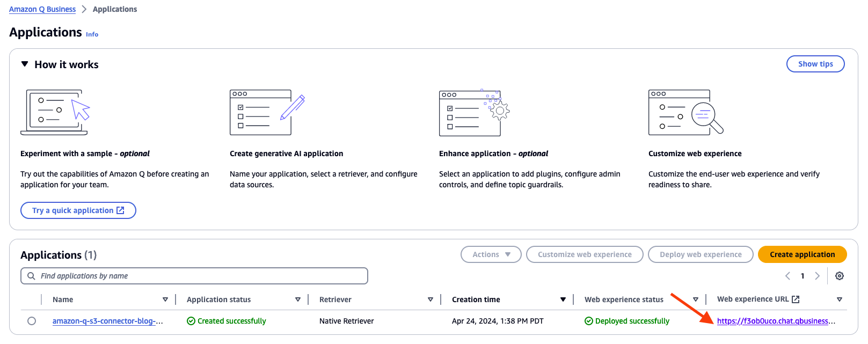Select the amazon-q-s3-connector-blog application radio button
The width and height of the screenshot is (868, 344).
[x=32, y=321]
